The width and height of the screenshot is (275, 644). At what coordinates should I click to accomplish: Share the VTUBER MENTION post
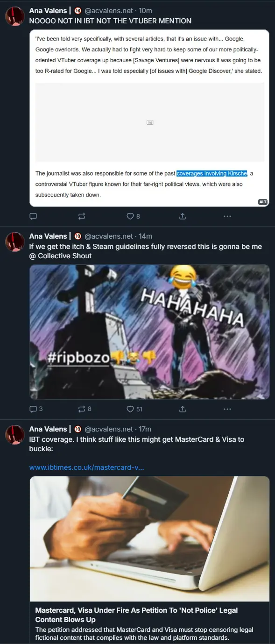click(183, 216)
